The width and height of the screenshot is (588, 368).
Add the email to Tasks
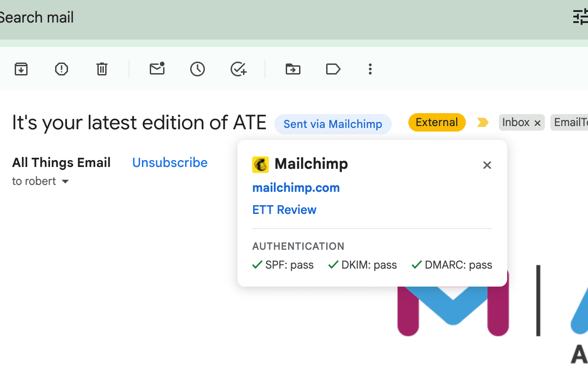pos(238,69)
